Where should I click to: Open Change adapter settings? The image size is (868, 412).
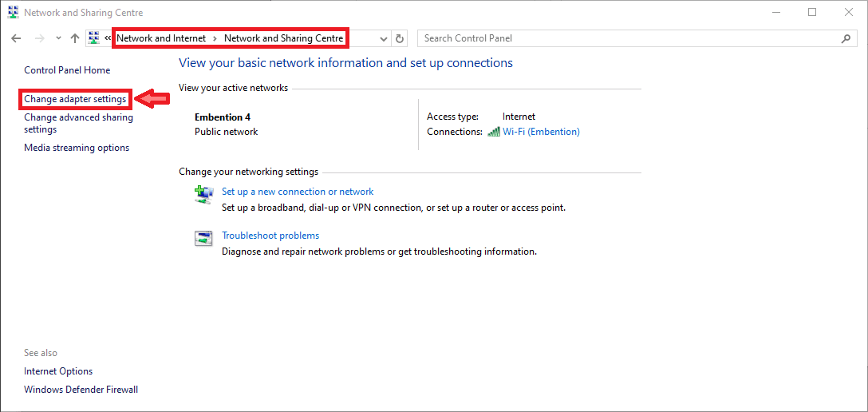(x=75, y=99)
